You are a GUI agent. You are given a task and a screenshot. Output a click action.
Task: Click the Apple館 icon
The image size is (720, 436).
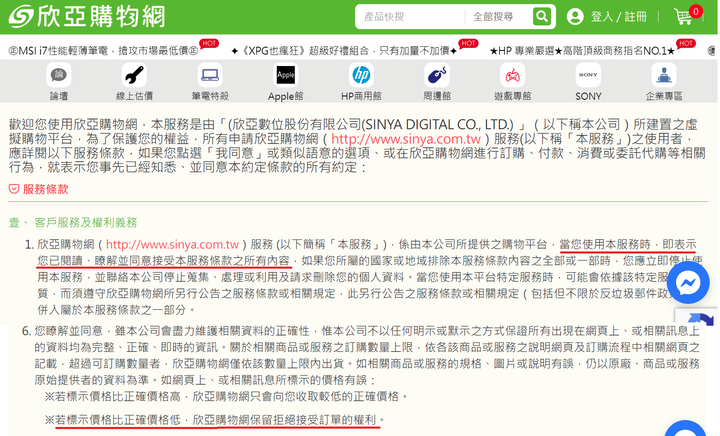pyautogui.click(x=286, y=75)
